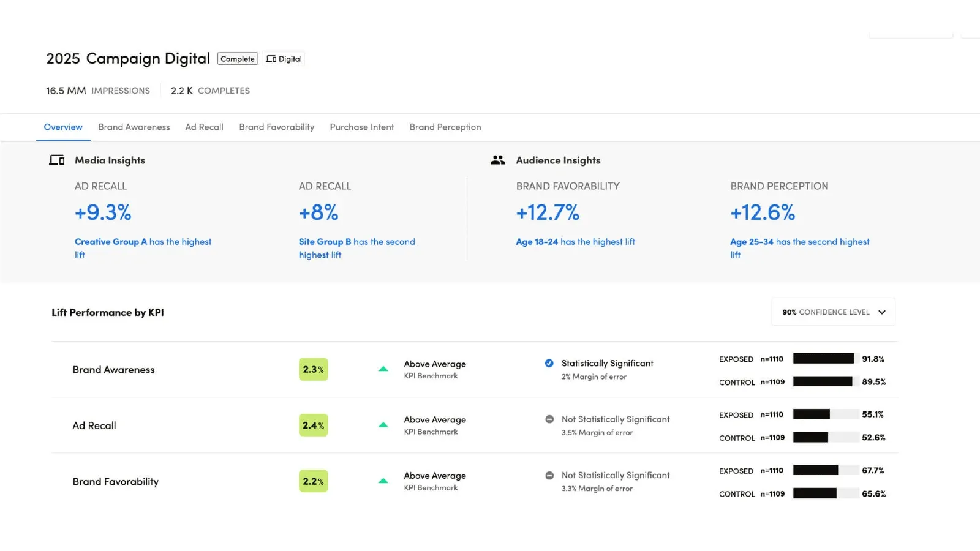The image size is (980, 551).
Task: Click the Audience Insights people icon
Action: (x=498, y=160)
